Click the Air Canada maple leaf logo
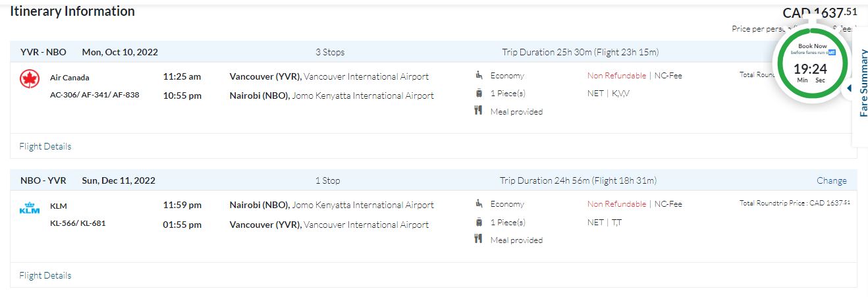The height and width of the screenshot is (297, 868). click(x=30, y=79)
